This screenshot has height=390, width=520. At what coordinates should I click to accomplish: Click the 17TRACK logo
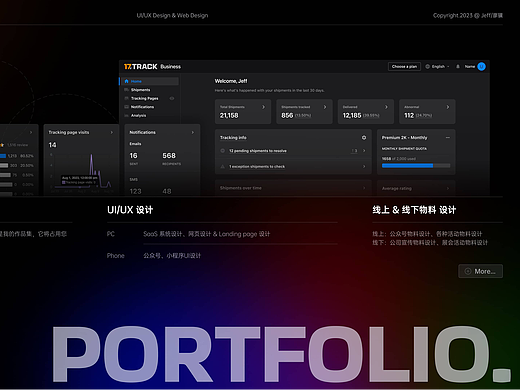point(140,67)
